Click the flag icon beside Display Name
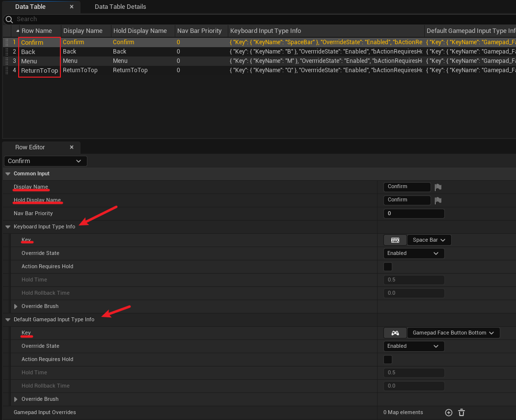 click(x=438, y=187)
